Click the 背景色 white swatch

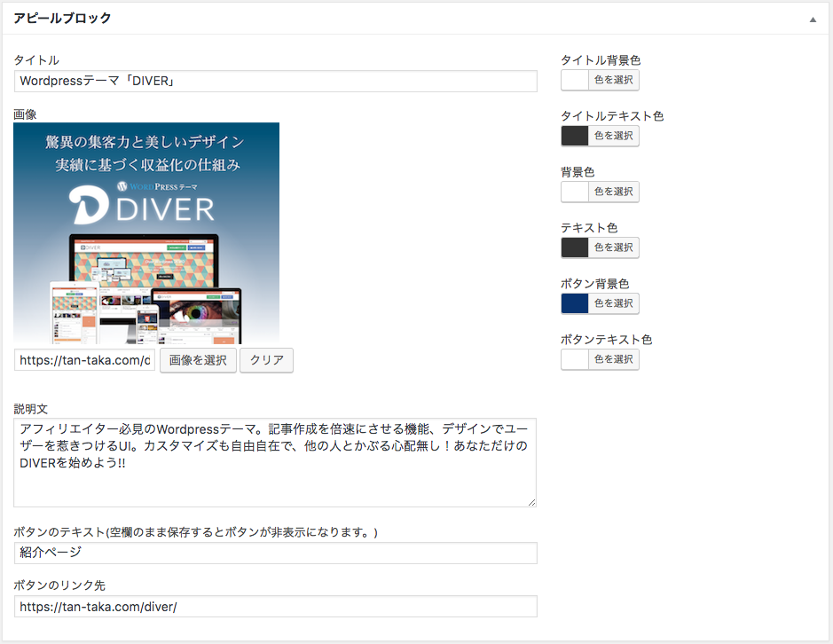tap(575, 192)
